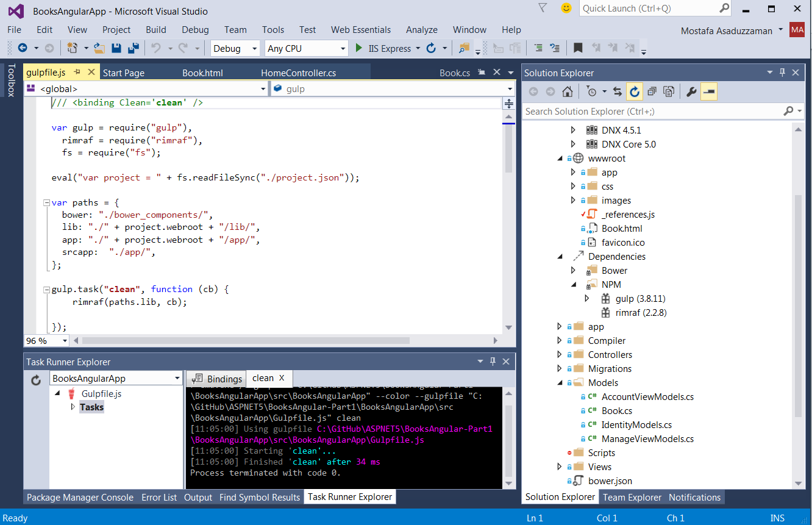The image size is (812, 525).
Task: Click the Home icon in Solution Explorer
Action: click(567, 91)
